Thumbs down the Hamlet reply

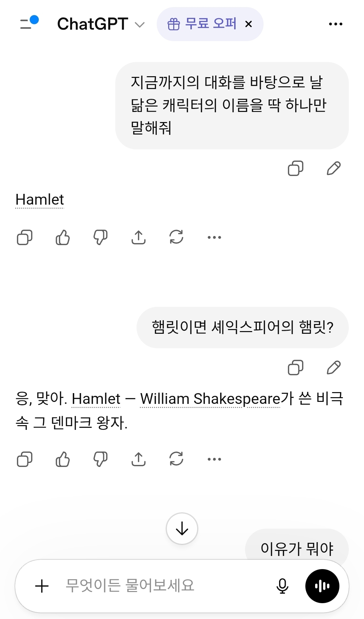pyautogui.click(x=100, y=237)
